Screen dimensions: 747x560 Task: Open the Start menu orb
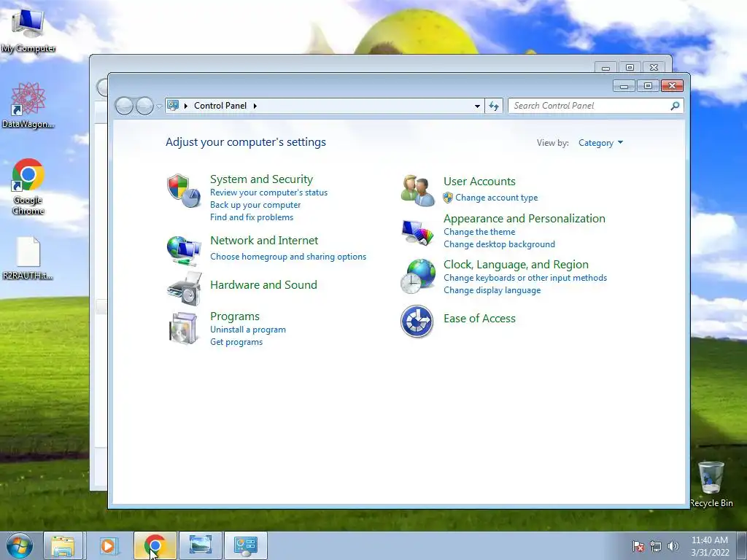(20, 545)
